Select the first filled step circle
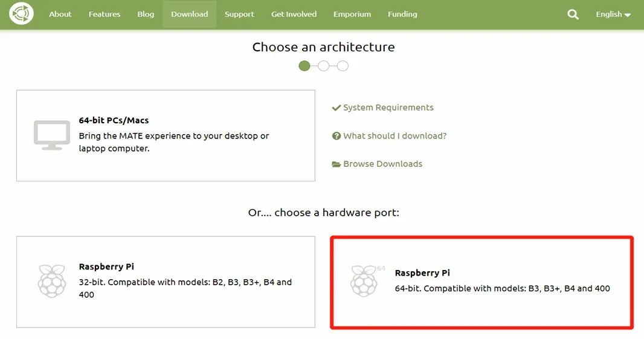 [304, 66]
